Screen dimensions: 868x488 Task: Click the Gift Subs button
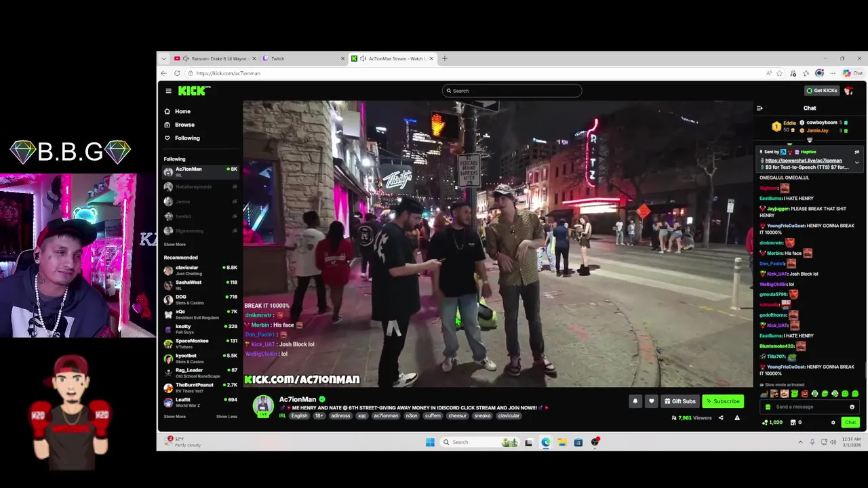coord(680,401)
